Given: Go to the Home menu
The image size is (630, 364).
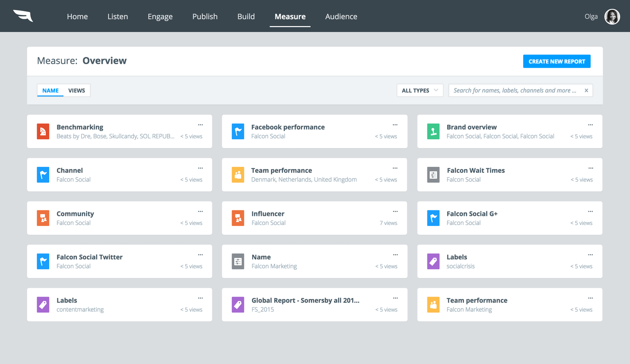Looking at the screenshot, I should (x=77, y=17).
